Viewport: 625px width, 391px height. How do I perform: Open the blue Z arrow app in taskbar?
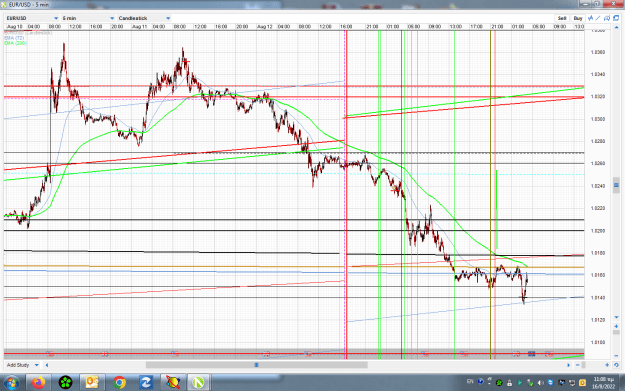[x=145, y=383]
